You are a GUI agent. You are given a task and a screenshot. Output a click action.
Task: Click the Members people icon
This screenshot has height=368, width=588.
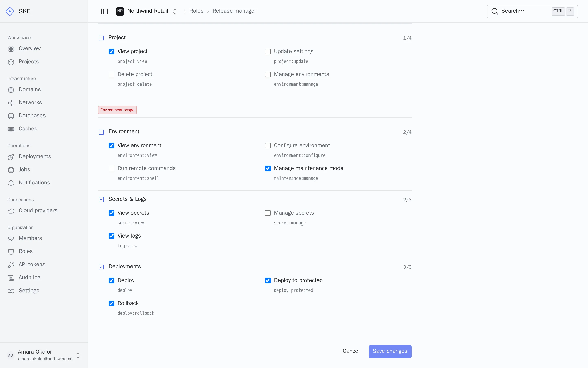[x=11, y=239]
